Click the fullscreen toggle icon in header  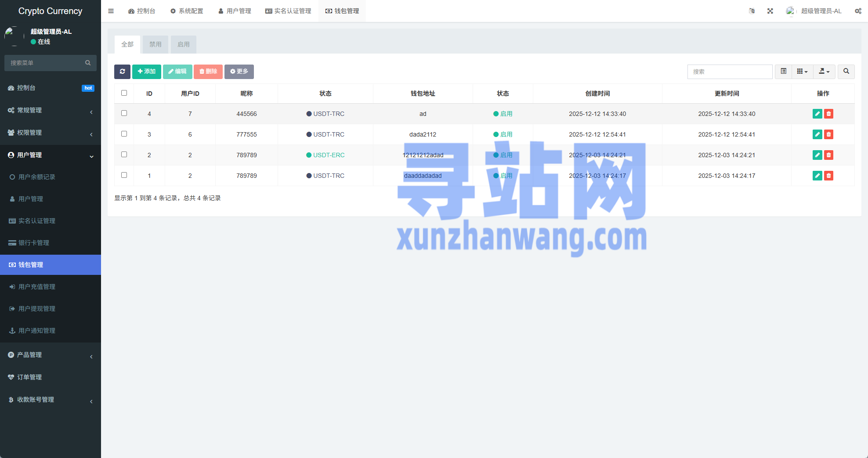[x=770, y=11]
